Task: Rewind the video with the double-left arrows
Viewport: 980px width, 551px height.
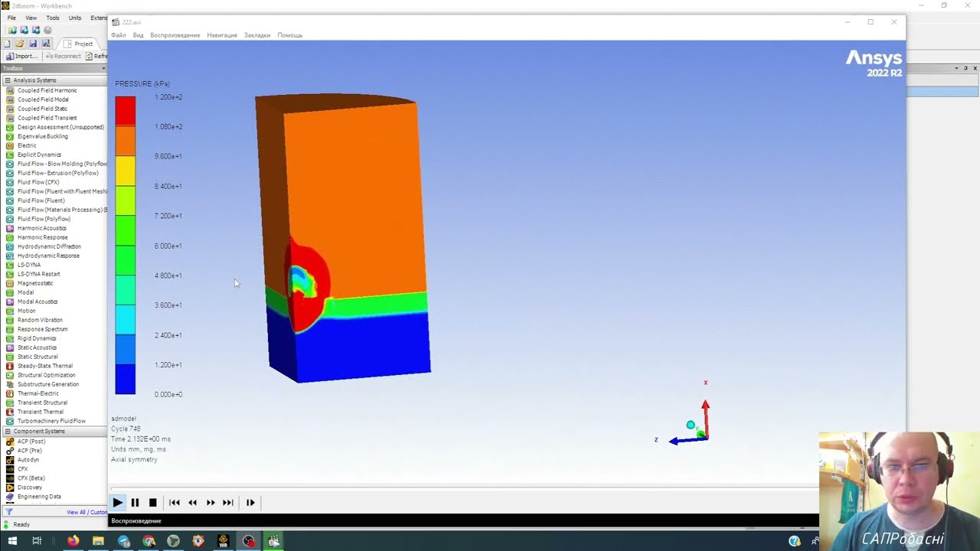Action: coord(192,503)
